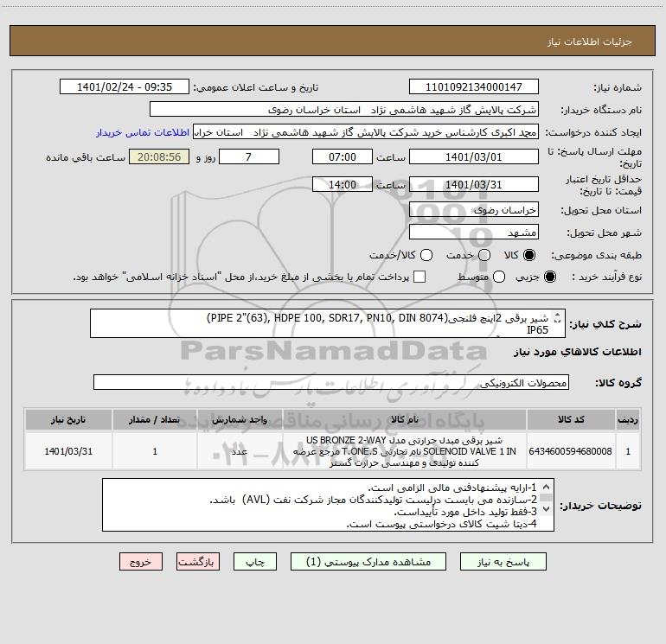
Task: Click the مشاهده مدارک پیوستی (1) button
Action: tap(368, 562)
